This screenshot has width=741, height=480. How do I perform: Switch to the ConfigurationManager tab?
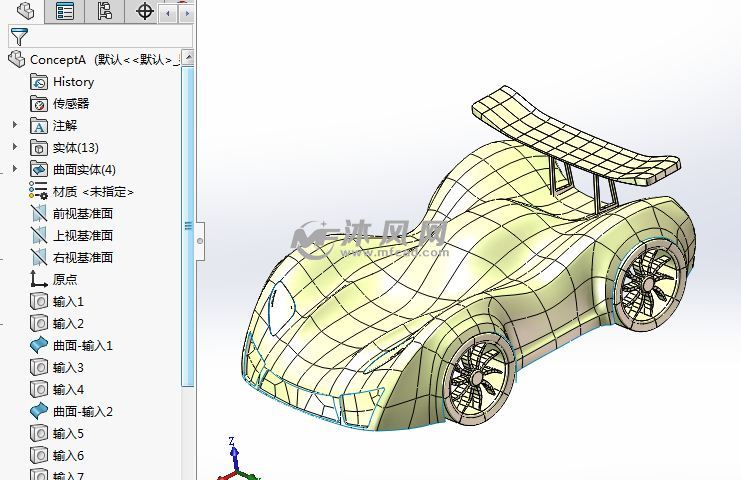(104, 11)
